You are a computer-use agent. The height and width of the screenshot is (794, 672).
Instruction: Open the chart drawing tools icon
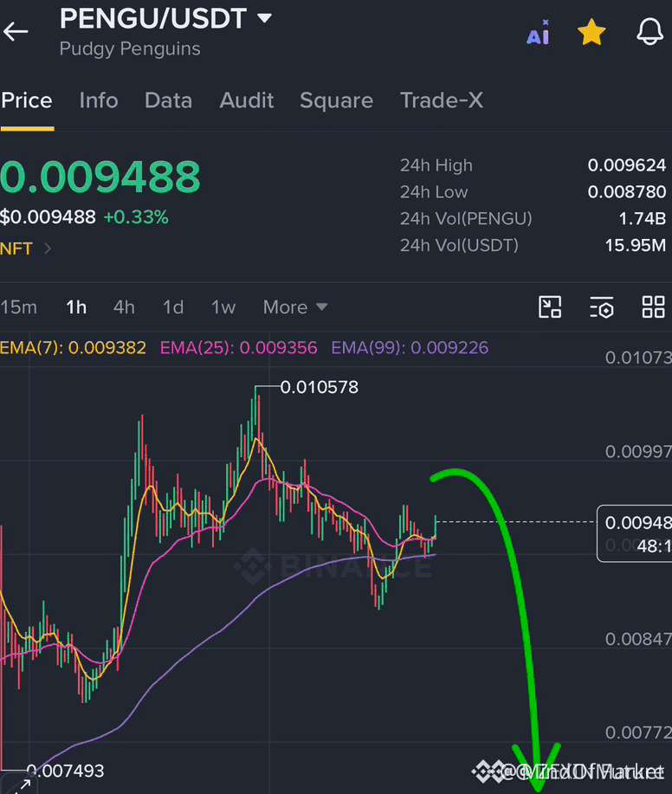click(550, 307)
